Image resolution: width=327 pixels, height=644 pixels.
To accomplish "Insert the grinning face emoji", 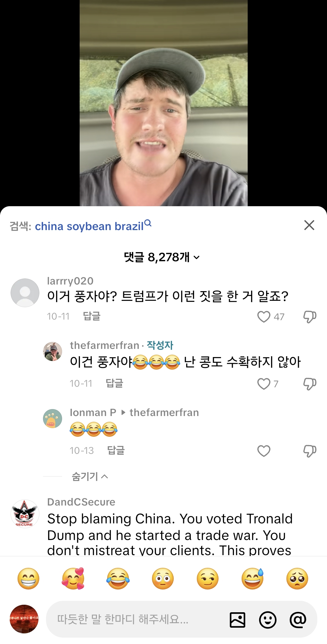I will pyautogui.click(x=28, y=579).
